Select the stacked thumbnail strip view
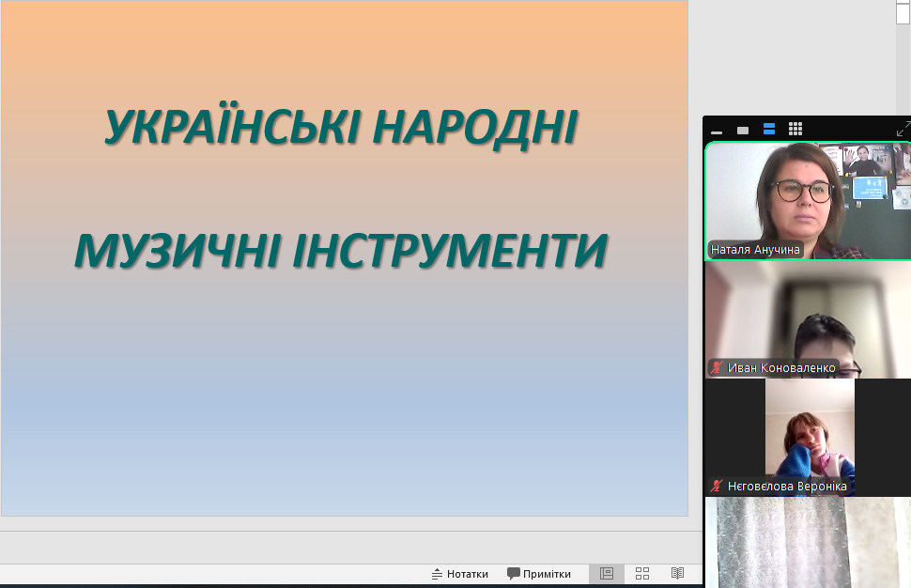 tap(768, 129)
